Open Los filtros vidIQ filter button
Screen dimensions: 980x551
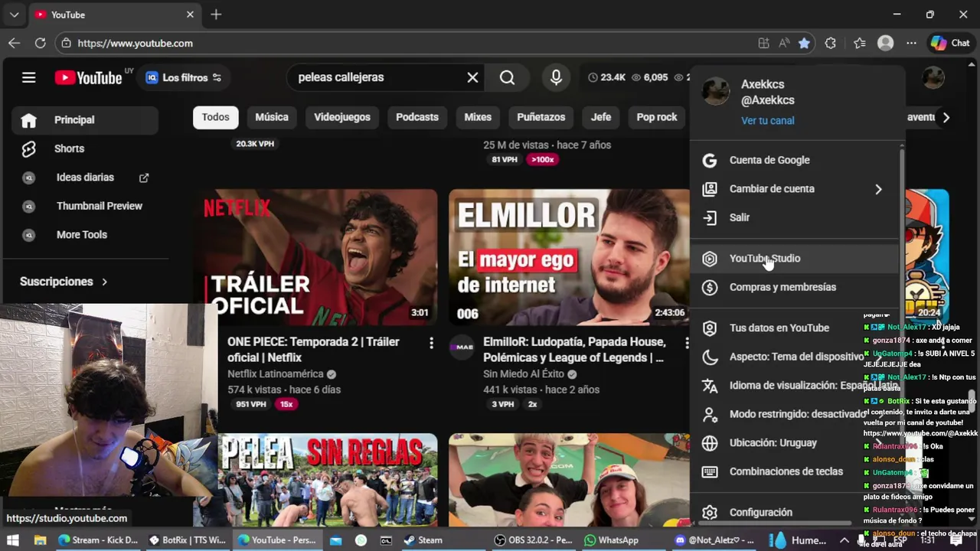coord(184,77)
